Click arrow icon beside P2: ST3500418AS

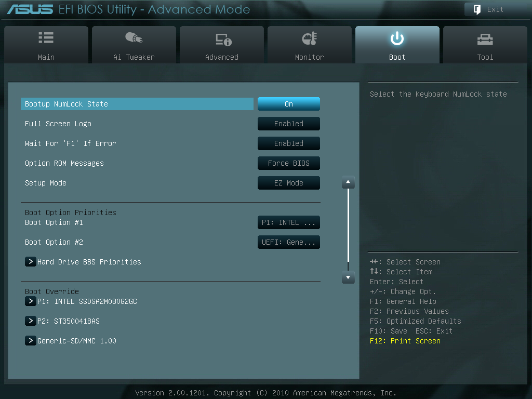[x=31, y=321]
